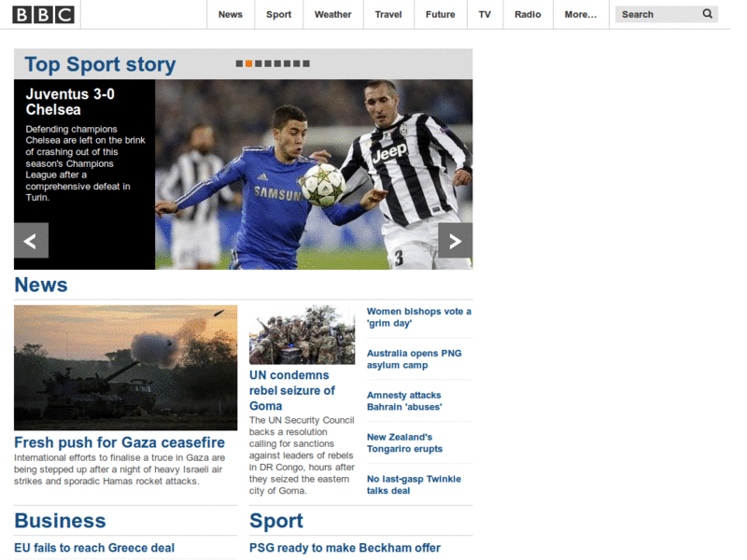Go to the Weather section

pos(333,15)
